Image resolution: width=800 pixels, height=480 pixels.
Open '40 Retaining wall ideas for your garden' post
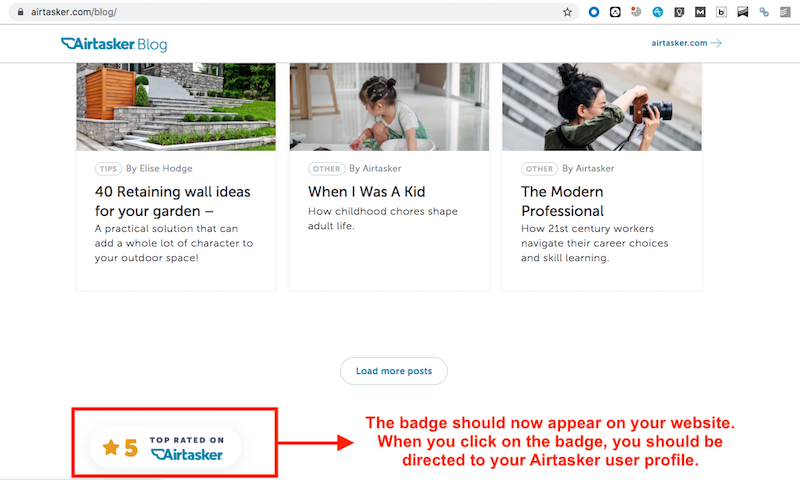point(172,201)
